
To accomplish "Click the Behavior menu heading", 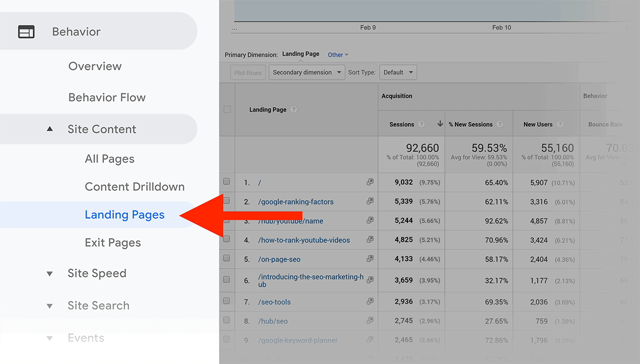I will point(76,32).
